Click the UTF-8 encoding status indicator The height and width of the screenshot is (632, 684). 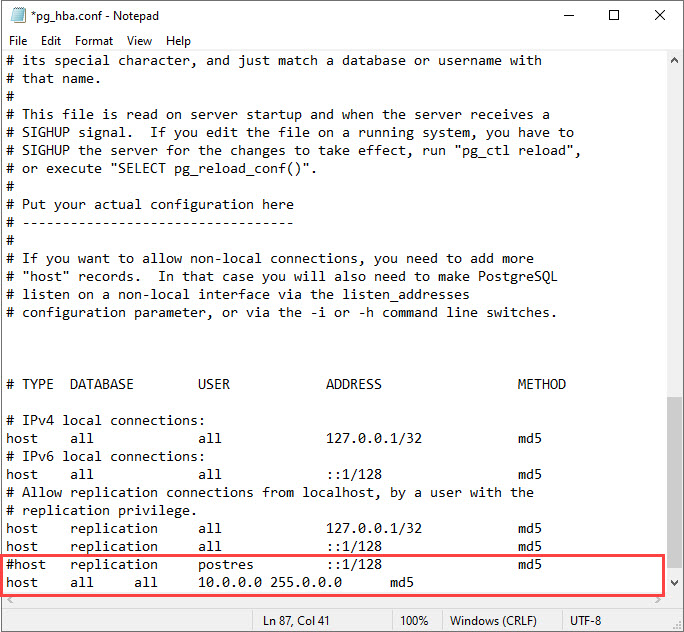(x=588, y=621)
